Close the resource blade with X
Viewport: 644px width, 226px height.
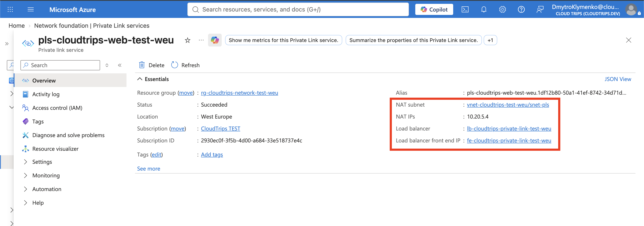click(x=628, y=40)
